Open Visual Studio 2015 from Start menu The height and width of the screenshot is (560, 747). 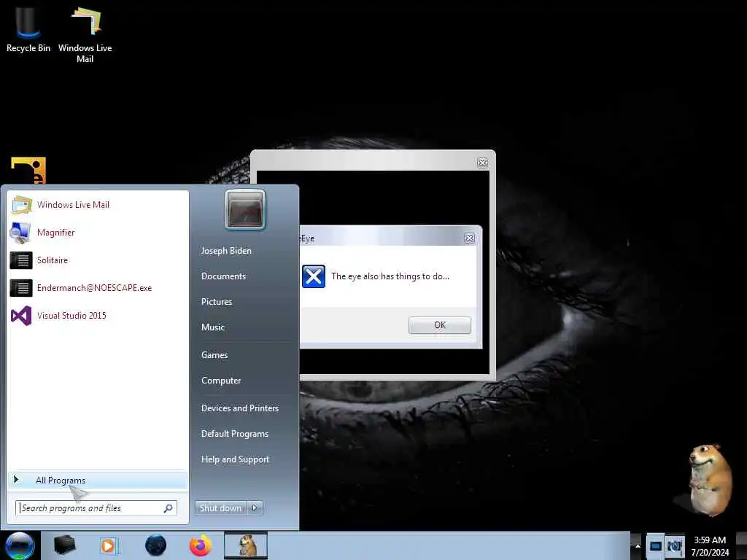point(98,315)
